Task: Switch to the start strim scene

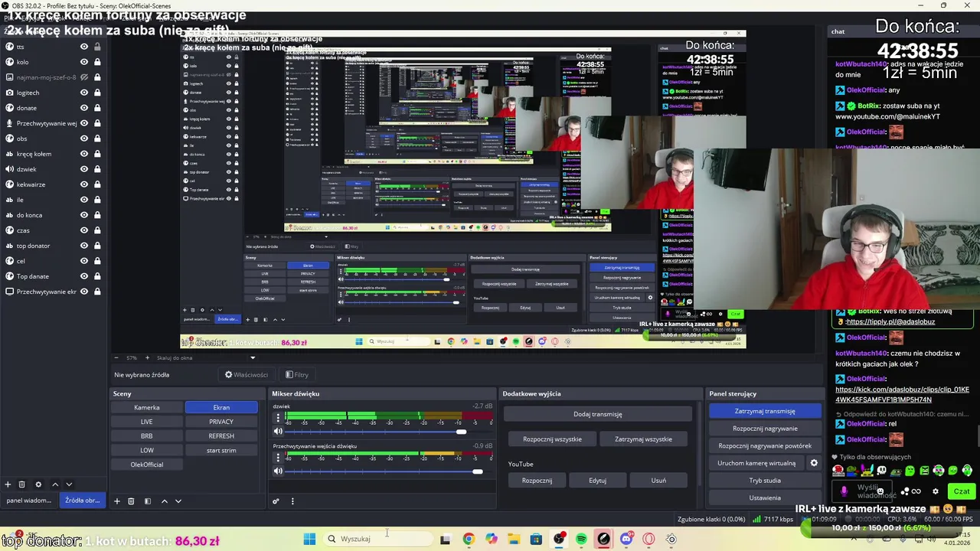Action: 221,451
